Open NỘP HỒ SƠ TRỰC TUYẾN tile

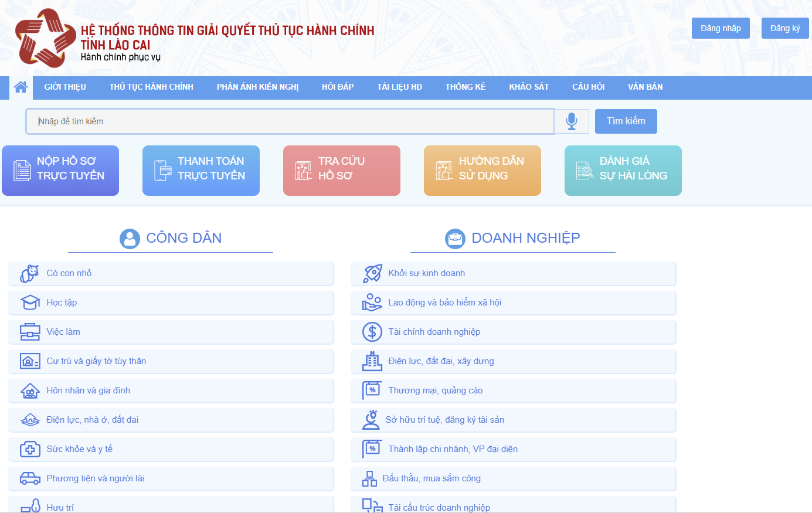pyautogui.click(x=60, y=171)
